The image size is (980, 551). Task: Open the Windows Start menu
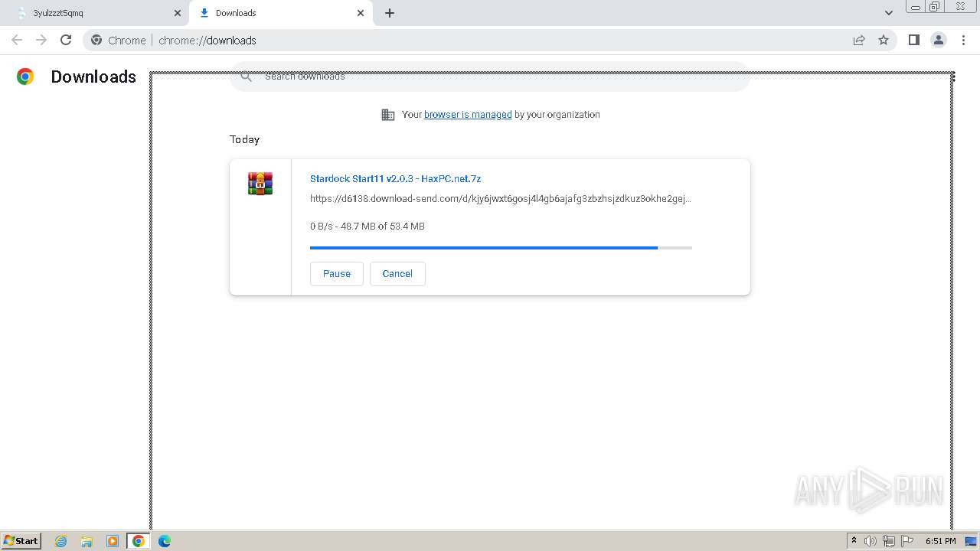21,541
